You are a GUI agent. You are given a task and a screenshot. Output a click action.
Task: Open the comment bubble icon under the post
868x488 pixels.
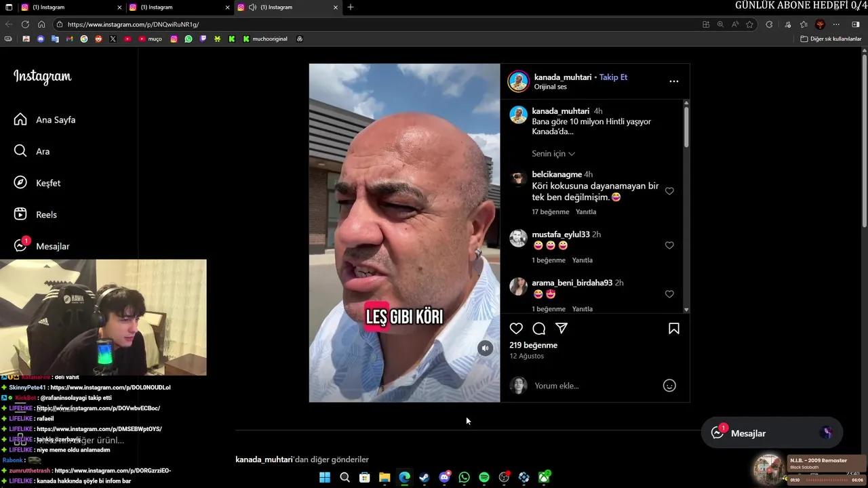point(539,328)
